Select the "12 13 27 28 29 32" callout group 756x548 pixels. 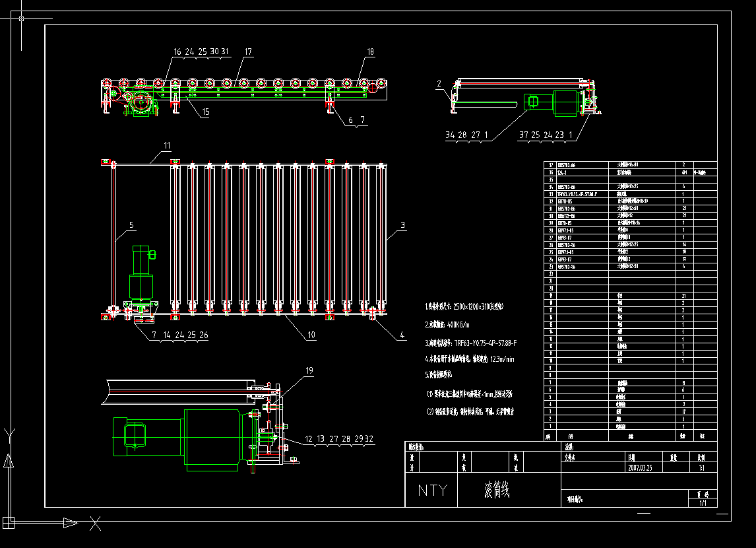click(339, 438)
